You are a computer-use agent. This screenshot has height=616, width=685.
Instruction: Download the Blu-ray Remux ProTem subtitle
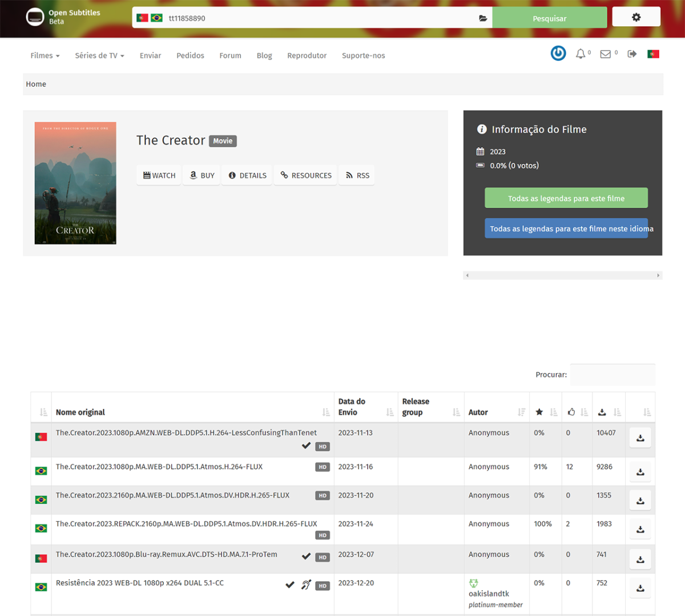[x=640, y=560]
